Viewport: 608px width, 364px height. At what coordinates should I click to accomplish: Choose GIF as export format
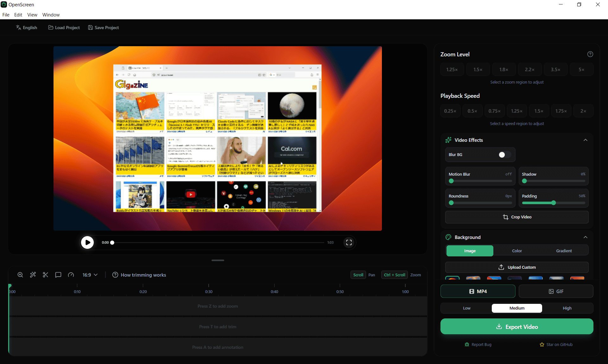556,292
